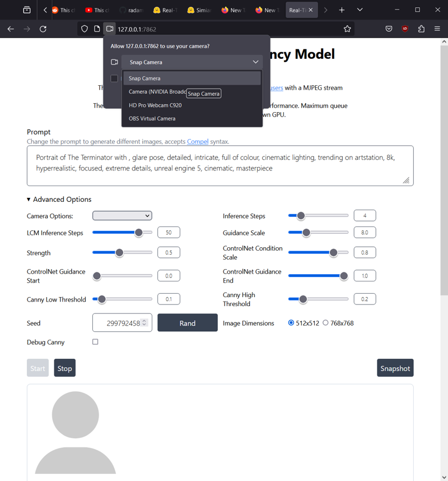Click the Seed number field

click(x=122, y=323)
